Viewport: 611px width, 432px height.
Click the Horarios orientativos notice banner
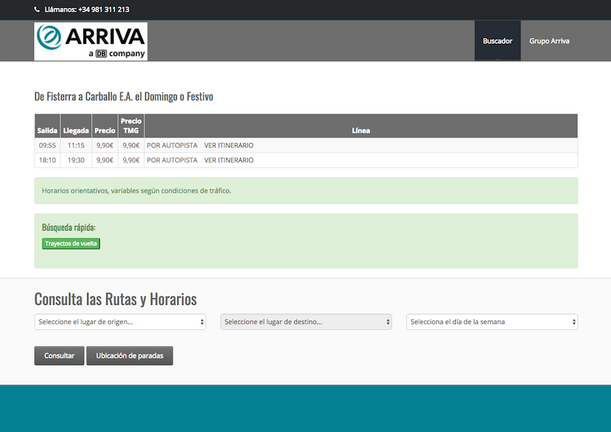click(306, 190)
